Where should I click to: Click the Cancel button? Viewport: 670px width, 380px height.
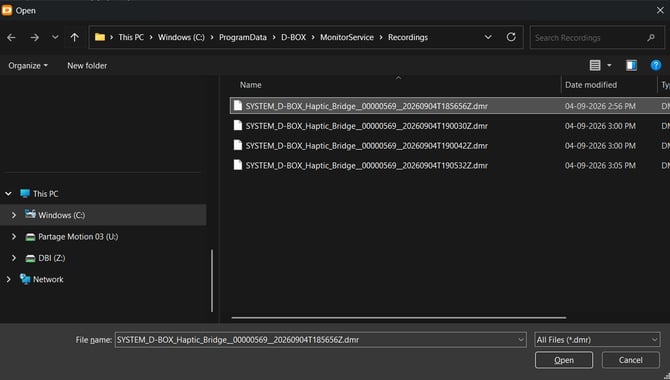point(630,360)
